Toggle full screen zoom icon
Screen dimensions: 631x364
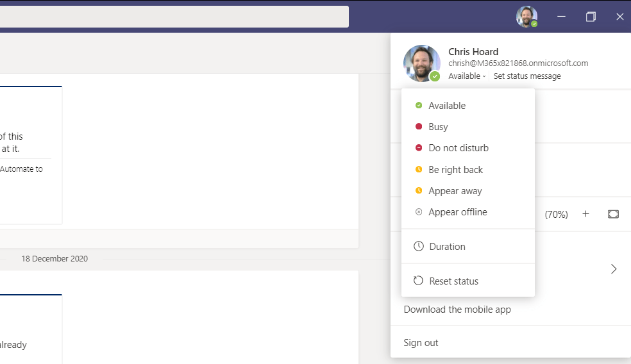coord(613,214)
